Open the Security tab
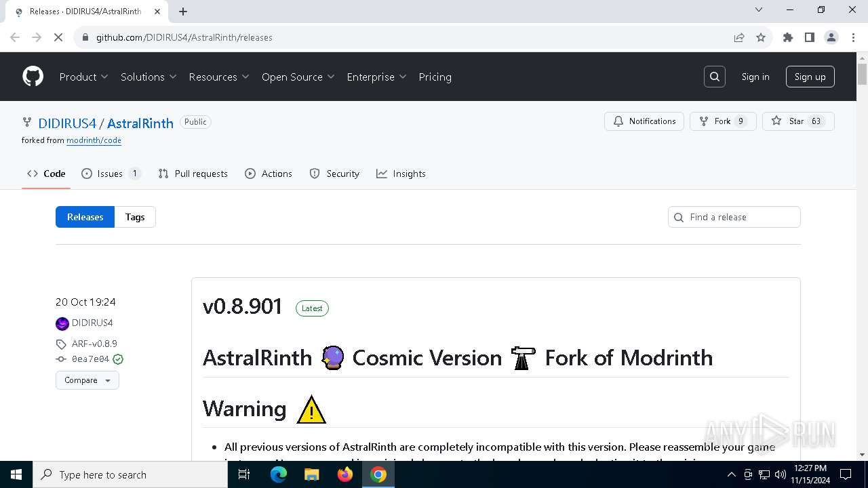The height and width of the screenshot is (488, 868). [334, 174]
